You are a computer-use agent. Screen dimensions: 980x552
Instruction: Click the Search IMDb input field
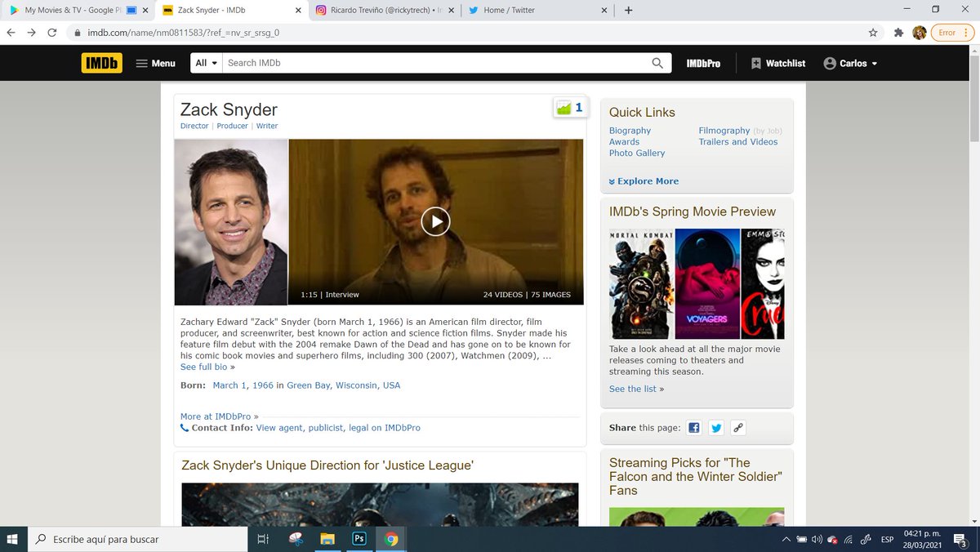coord(434,63)
